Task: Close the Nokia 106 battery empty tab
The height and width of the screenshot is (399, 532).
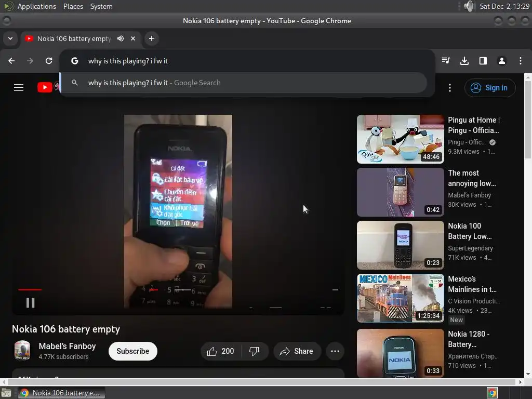Action: coord(133,38)
